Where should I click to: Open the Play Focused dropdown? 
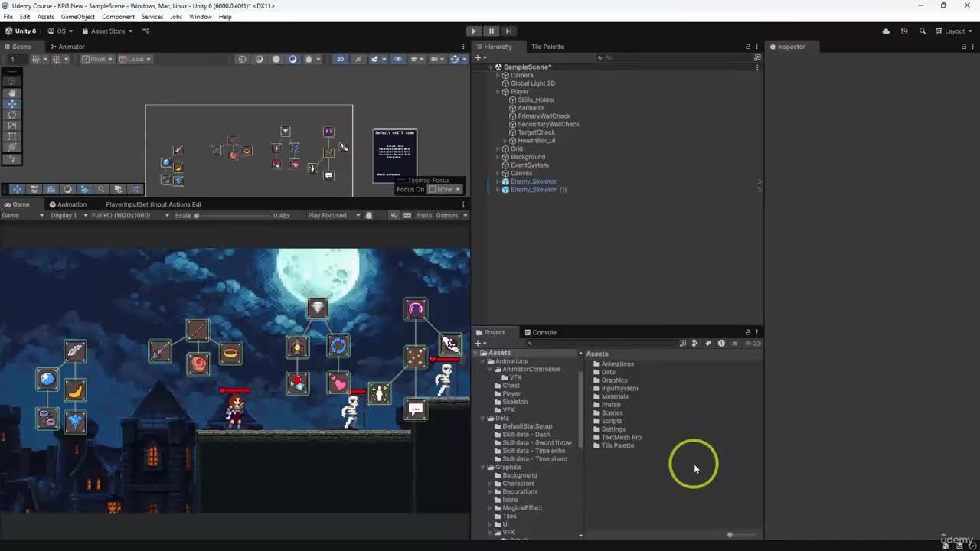[334, 216]
